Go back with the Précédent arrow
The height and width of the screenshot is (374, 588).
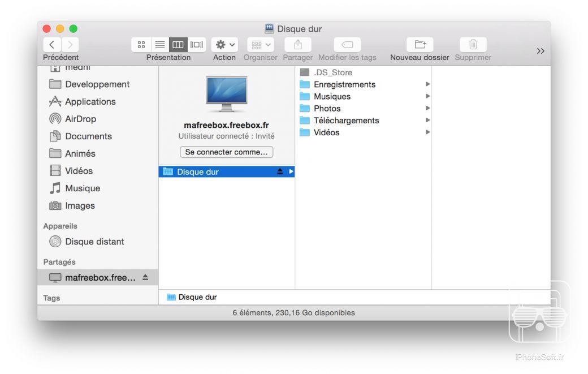52,45
